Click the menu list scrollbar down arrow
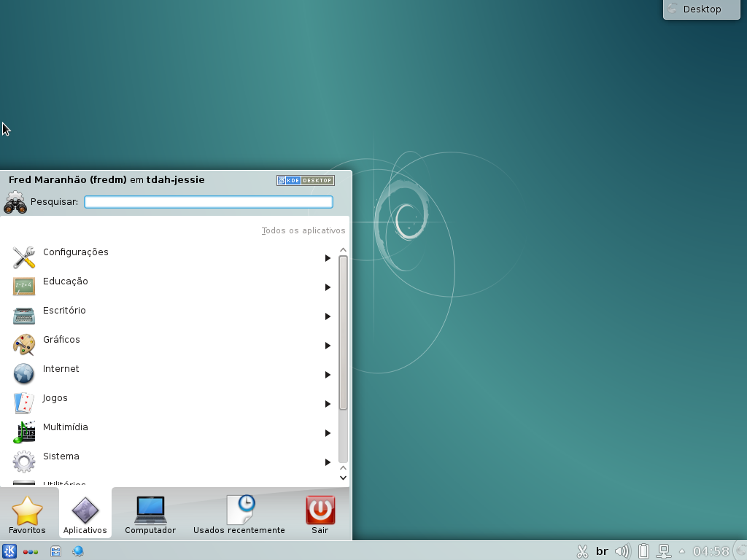The width and height of the screenshot is (747, 560). click(x=343, y=478)
